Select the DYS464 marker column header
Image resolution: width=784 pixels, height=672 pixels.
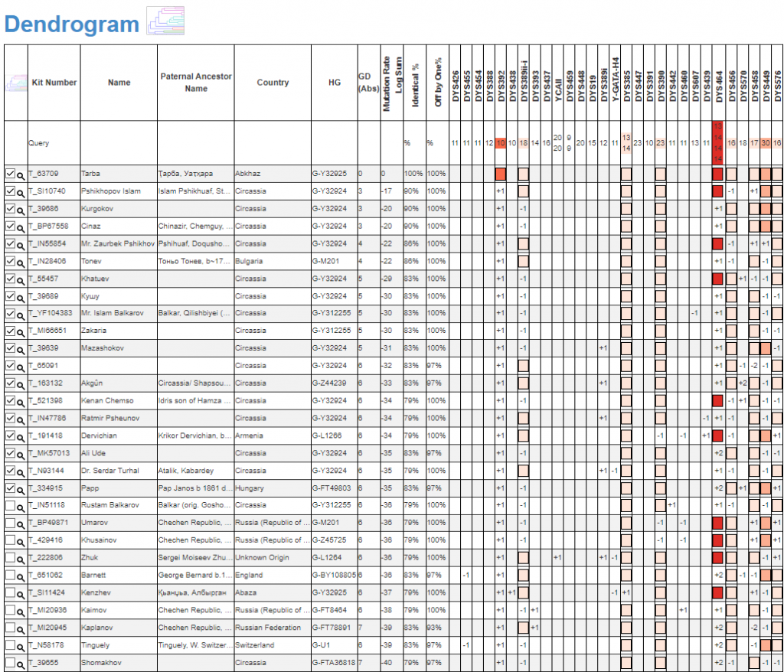(x=717, y=83)
